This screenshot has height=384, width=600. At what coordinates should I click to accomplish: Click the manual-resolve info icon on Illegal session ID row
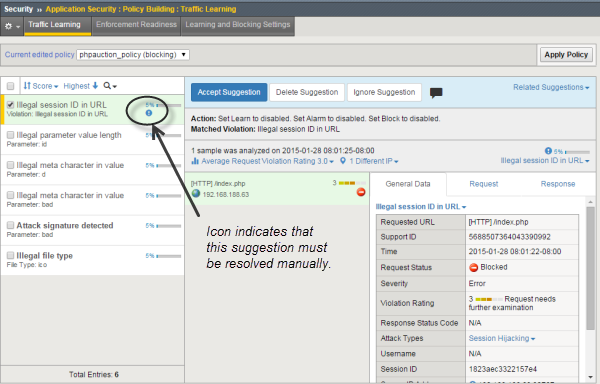click(149, 113)
